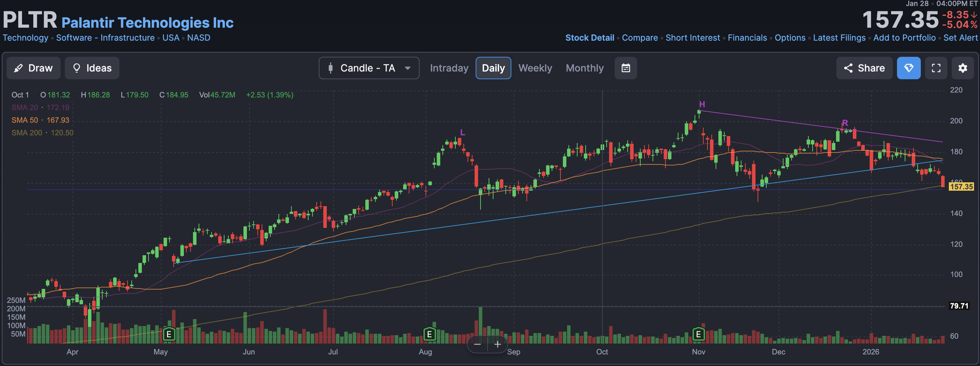
Task: Toggle fullscreen chart mode
Action: (x=936, y=68)
